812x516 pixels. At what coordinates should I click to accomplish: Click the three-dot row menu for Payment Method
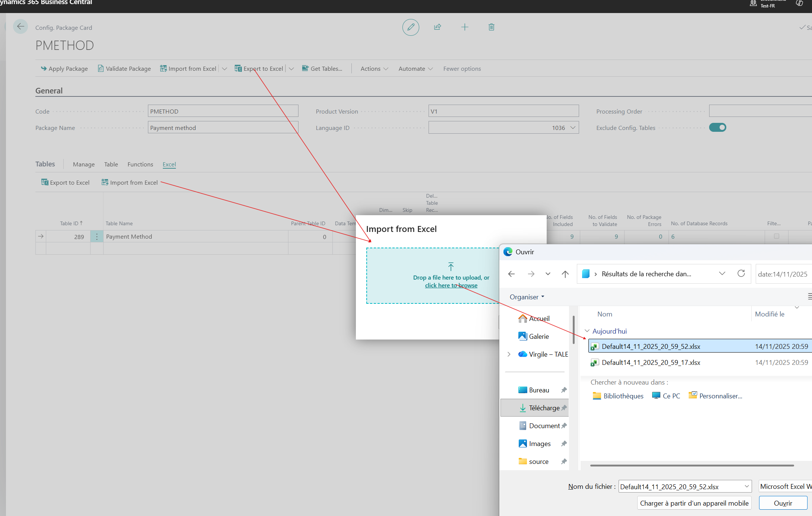[x=97, y=236]
